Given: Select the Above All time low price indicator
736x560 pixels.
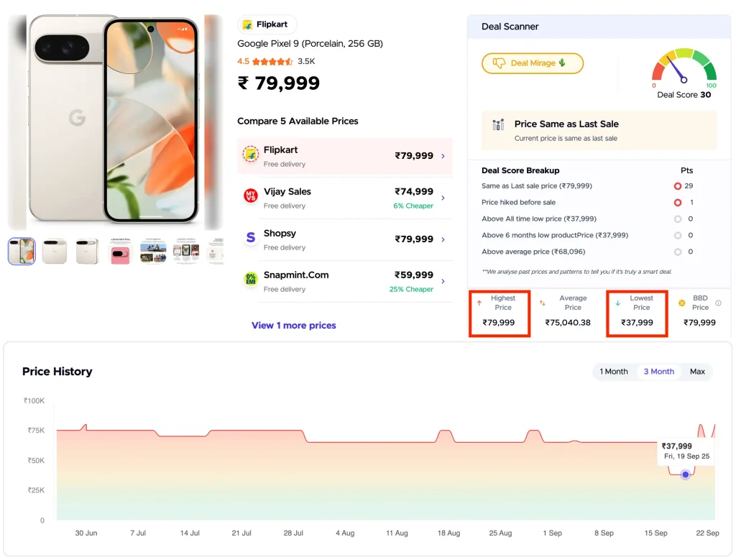Looking at the screenshot, I should (x=677, y=219).
